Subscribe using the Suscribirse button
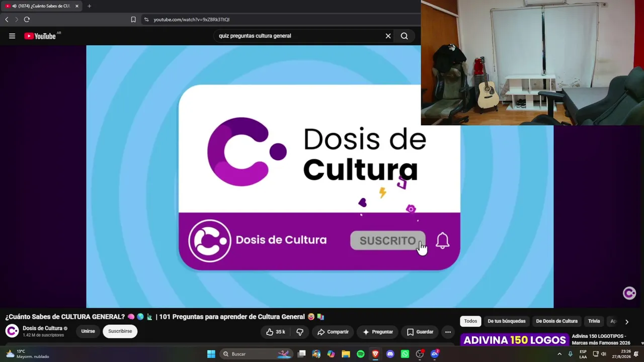 coord(120,331)
